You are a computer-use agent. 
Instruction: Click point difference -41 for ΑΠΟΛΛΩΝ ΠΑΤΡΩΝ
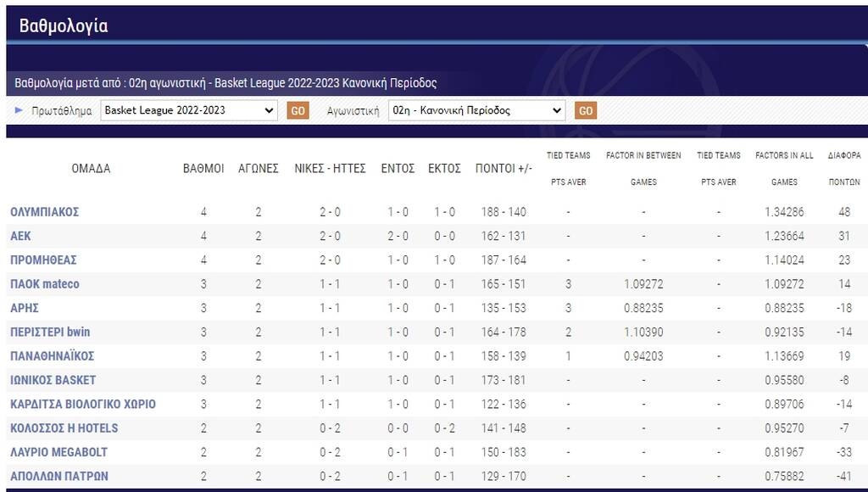pos(844,476)
